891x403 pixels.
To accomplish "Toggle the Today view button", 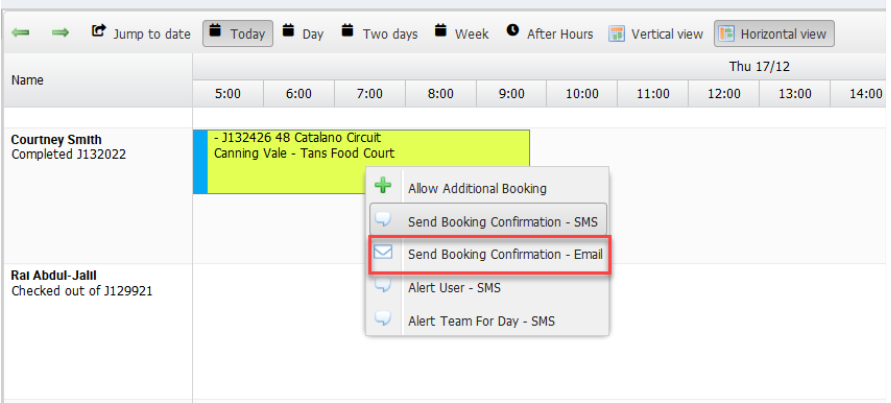I will click(238, 34).
